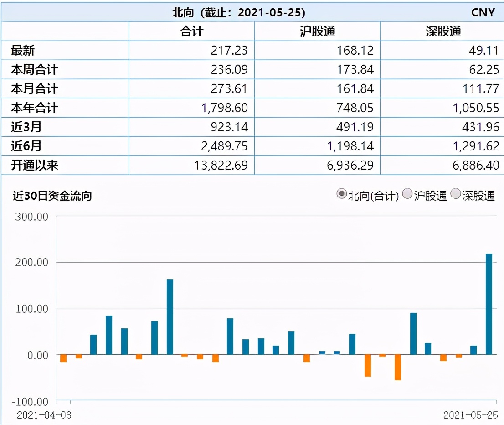504x425 pixels.
Task: Click the CNY currency label
Action: pos(483,12)
